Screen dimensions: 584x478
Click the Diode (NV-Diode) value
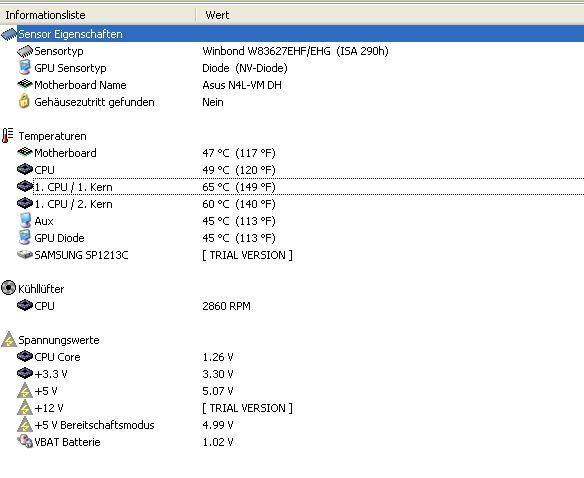(245, 68)
